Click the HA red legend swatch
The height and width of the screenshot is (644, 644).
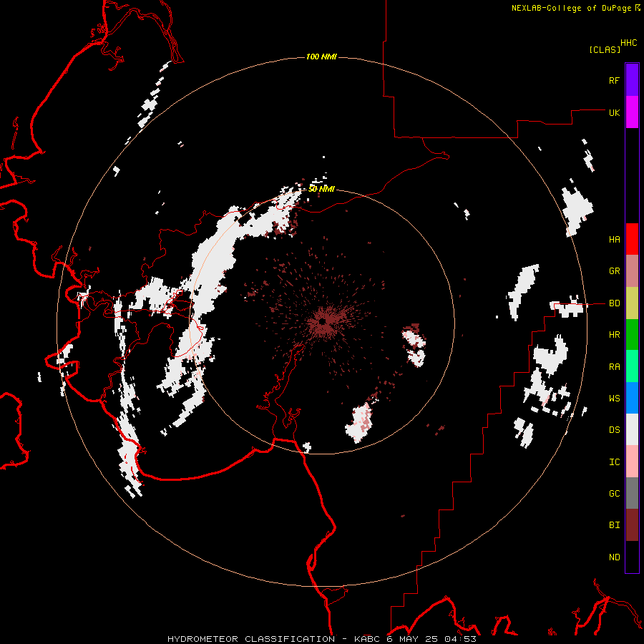(632, 239)
